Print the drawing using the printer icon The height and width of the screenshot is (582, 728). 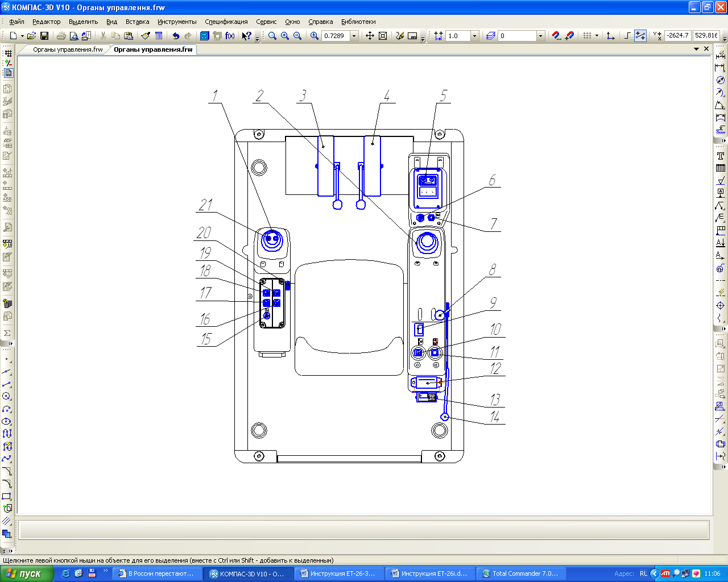point(61,36)
